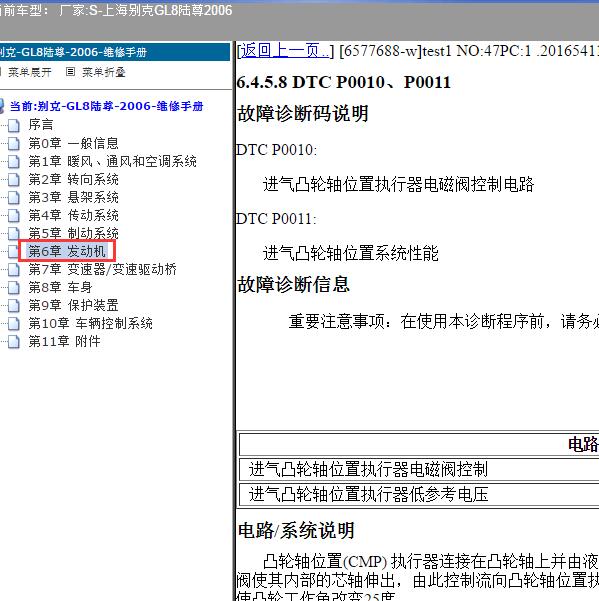Screen dimensions: 599x601
Task: Click the text 进气凸轮轴位置执行器电磁阀控制电路
Action: tap(399, 184)
